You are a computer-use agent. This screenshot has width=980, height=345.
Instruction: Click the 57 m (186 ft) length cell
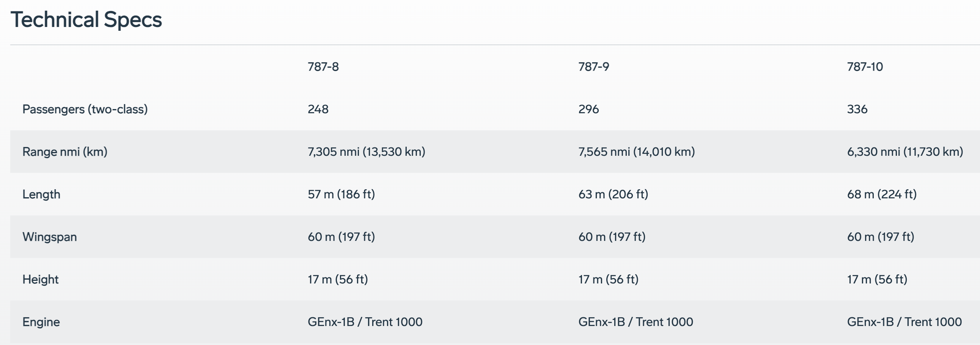pos(341,194)
